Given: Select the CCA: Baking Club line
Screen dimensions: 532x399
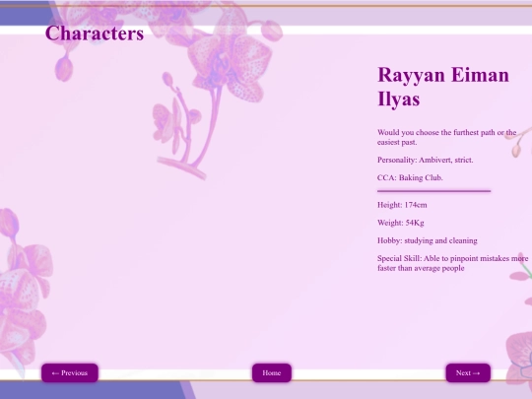Looking at the screenshot, I should pyautogui.click(x=410, y=177).
